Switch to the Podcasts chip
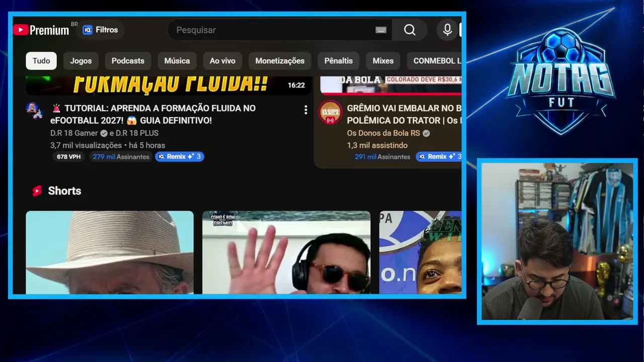The image size is (644, 362). pos(128,61)
